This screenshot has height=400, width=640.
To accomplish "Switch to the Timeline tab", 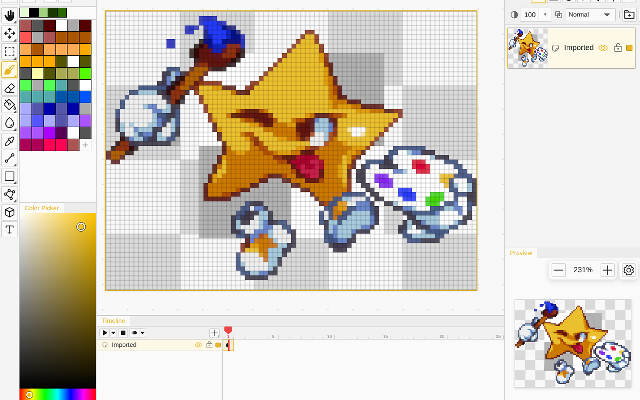I will pyautogui.click(x=113, y=321).
